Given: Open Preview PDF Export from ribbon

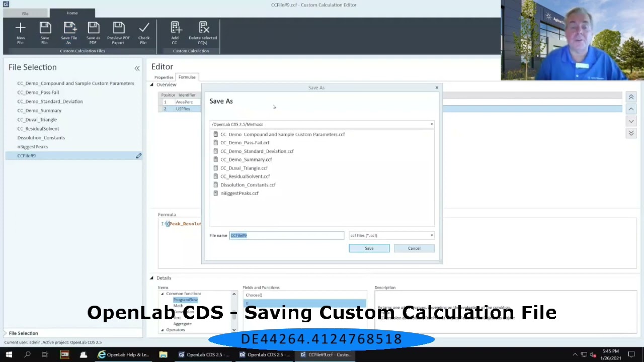Looking at the screenshot, I should [118, 28].
